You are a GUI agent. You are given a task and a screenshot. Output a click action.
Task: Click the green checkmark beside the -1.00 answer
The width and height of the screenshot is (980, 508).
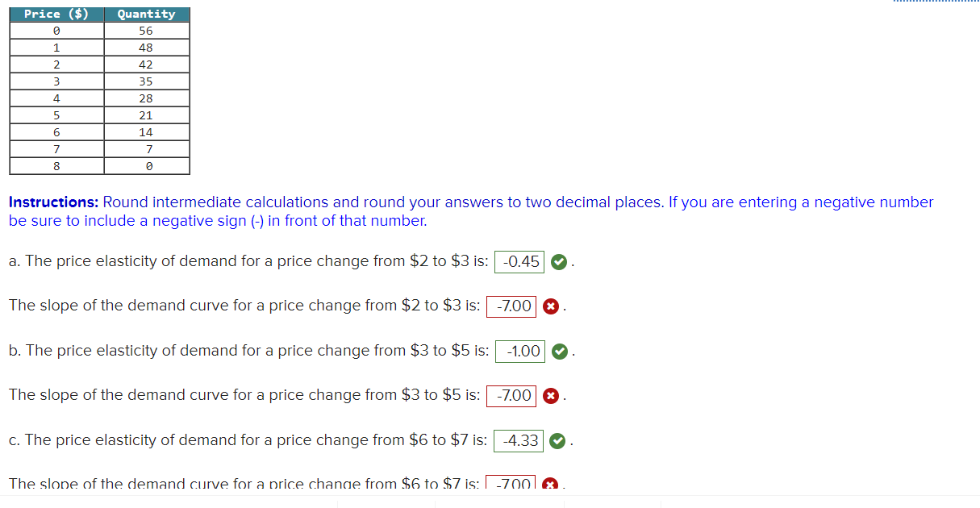coord(559,351)
